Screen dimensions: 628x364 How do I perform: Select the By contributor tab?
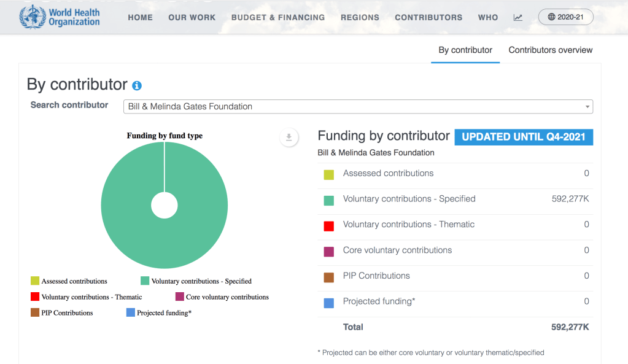pos(465,50)
